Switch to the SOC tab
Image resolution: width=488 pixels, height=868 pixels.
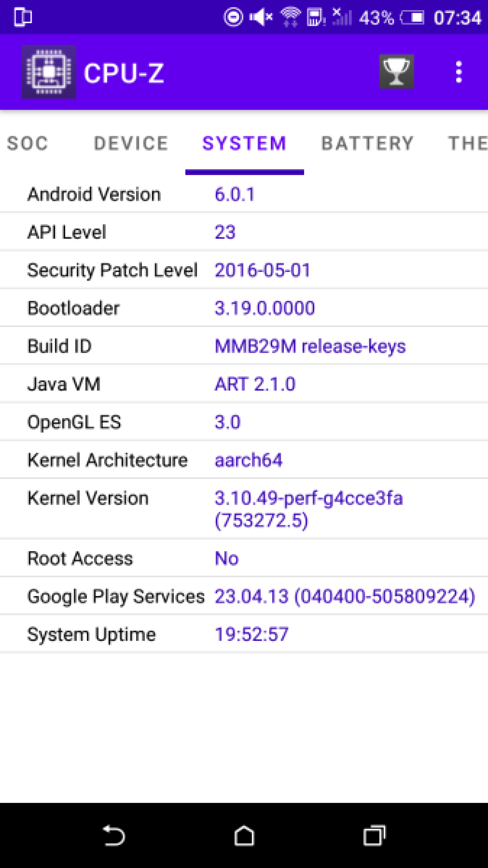pos(28,143)
